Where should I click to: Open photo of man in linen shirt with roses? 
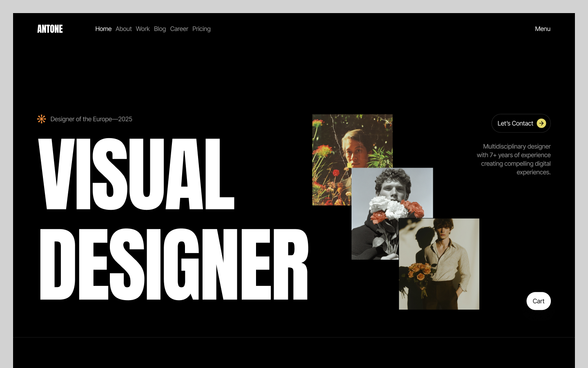[x=439, y=264]
